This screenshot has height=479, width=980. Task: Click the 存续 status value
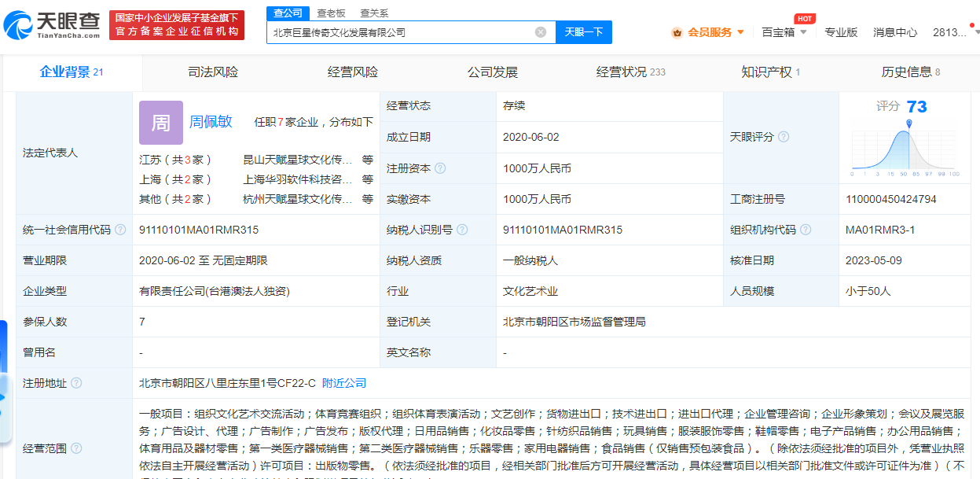(514, 105)
